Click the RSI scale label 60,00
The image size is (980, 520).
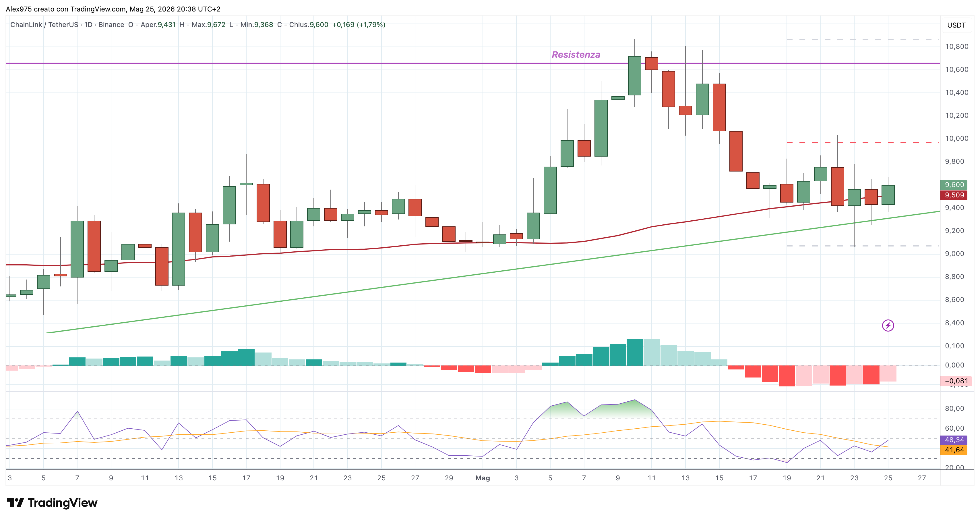(x=954, y=428)
